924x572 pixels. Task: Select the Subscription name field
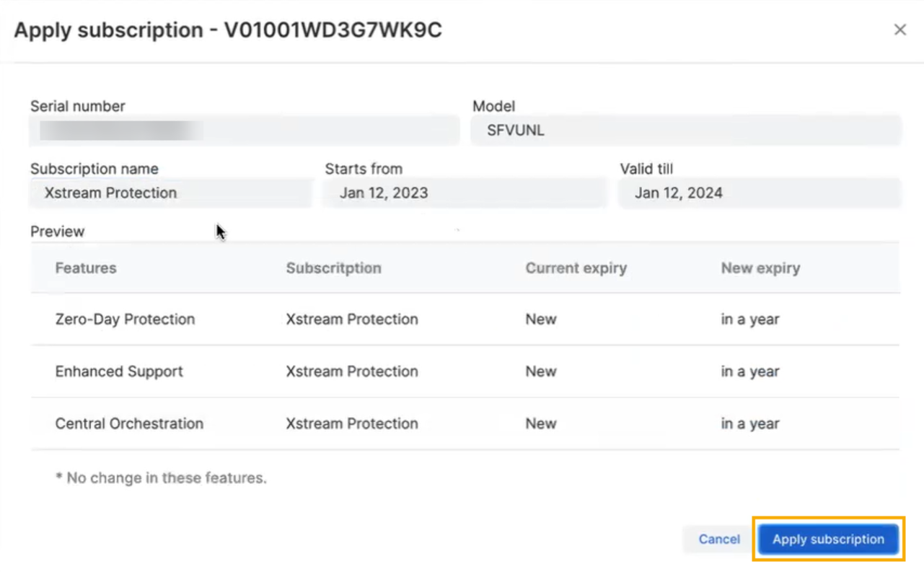170,193
